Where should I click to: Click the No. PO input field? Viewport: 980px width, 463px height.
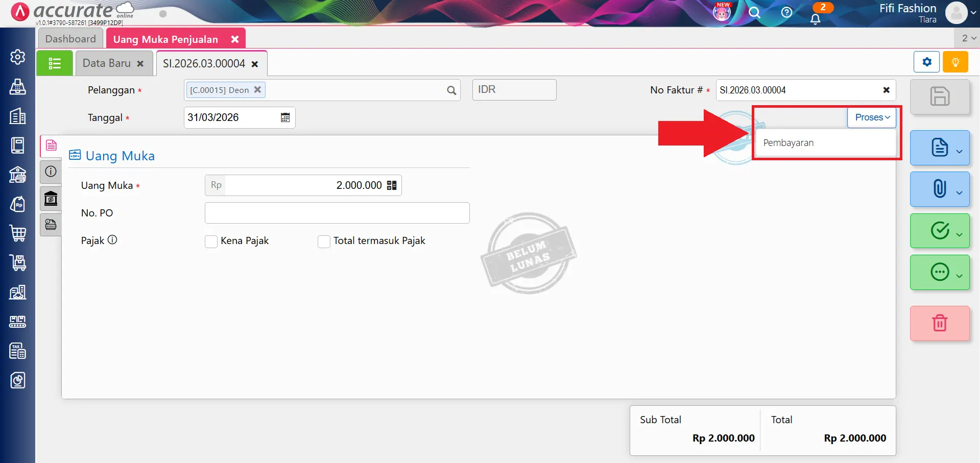point(337,213)
